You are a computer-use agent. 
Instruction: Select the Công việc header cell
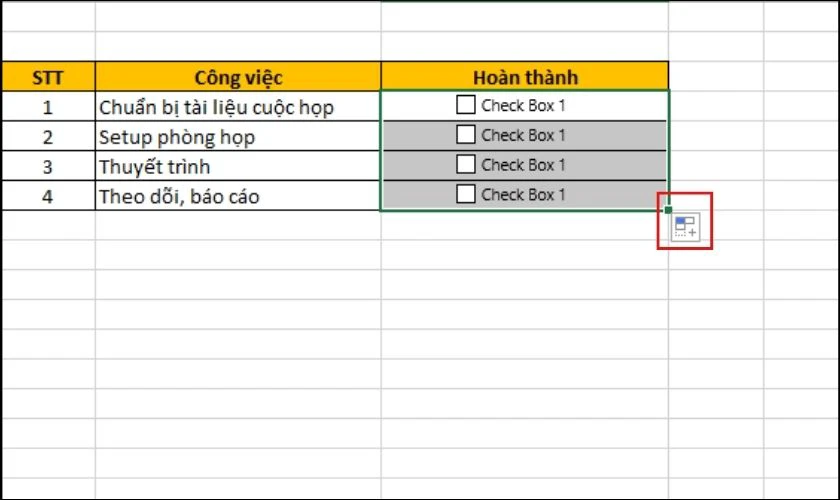pos(238,77)
